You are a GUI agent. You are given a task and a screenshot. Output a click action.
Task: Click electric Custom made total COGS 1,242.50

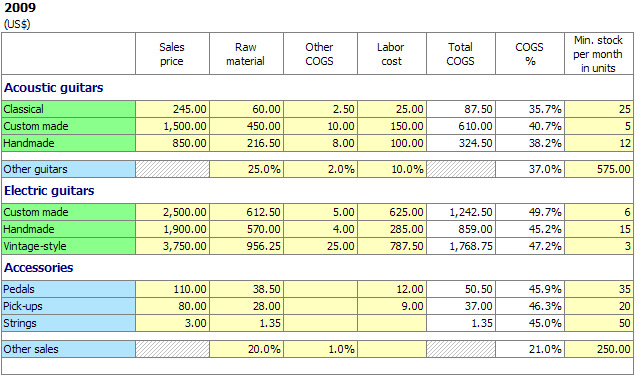461,212
